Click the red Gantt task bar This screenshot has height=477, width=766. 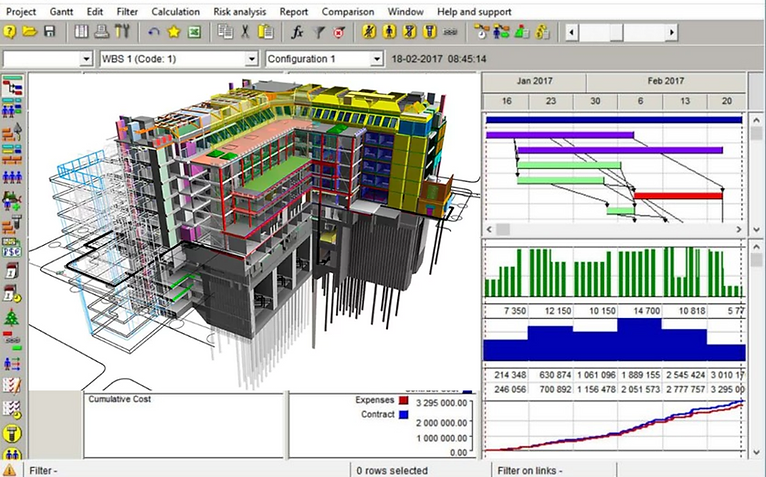(678, 195)
